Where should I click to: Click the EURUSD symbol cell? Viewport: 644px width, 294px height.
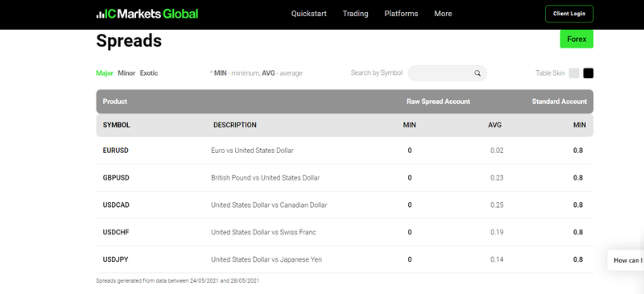click(115, 151)
